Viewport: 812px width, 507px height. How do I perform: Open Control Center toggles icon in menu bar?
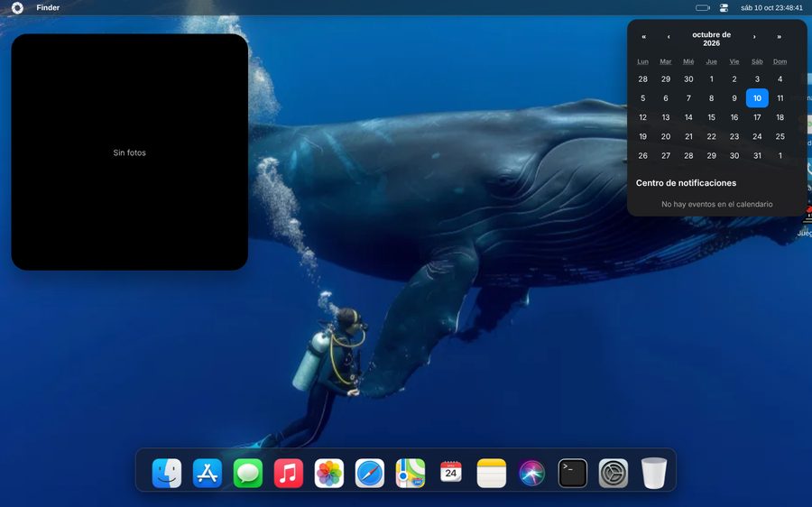point(724,8)
